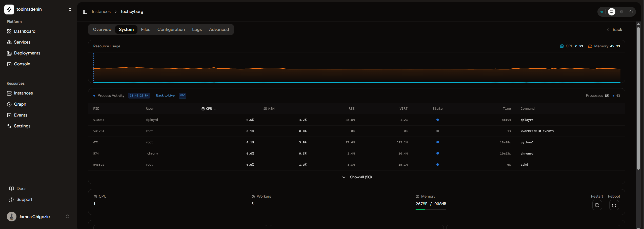Toggle the sidebar collapse icon near breadcrumbs
Viewport: 644px width, 229px height.
click(85, 12)
